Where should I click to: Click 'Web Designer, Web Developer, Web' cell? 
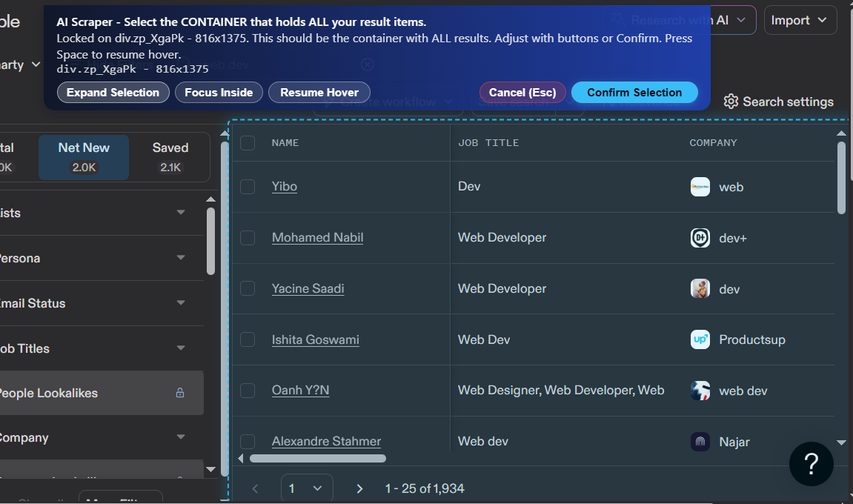pos(561,391)
